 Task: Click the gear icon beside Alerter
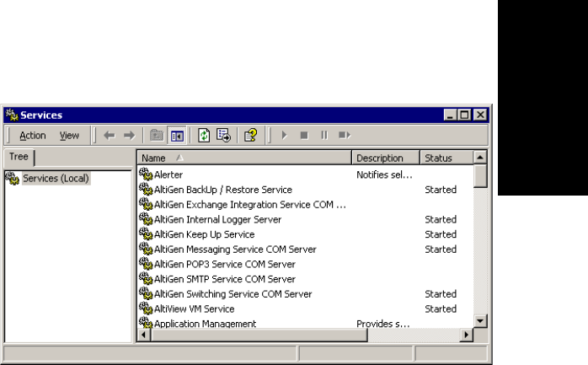pos(146,174)
